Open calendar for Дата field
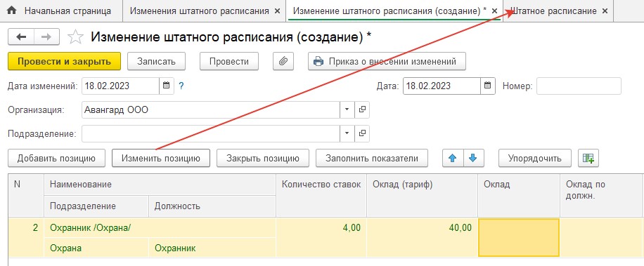Screen dimensions: 644x266 [487, 86]
